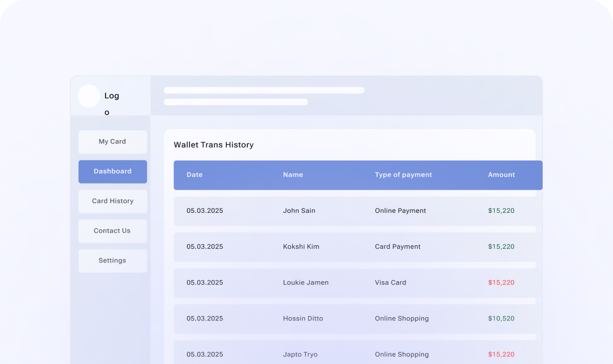613x364 pixels.
Task: Select Kokshi Kim in the transaction list
Action: click(301, 247)
